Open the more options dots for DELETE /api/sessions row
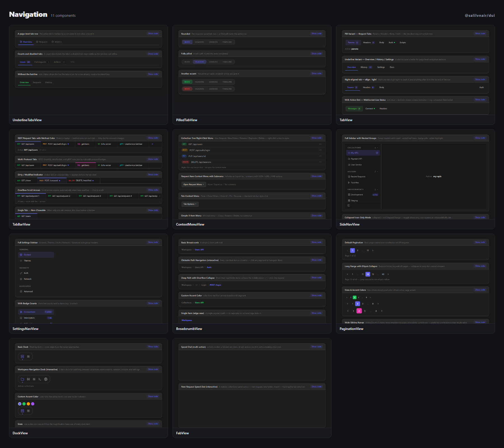Viewport: 504px width, 448px height. [x=320, y=162]
